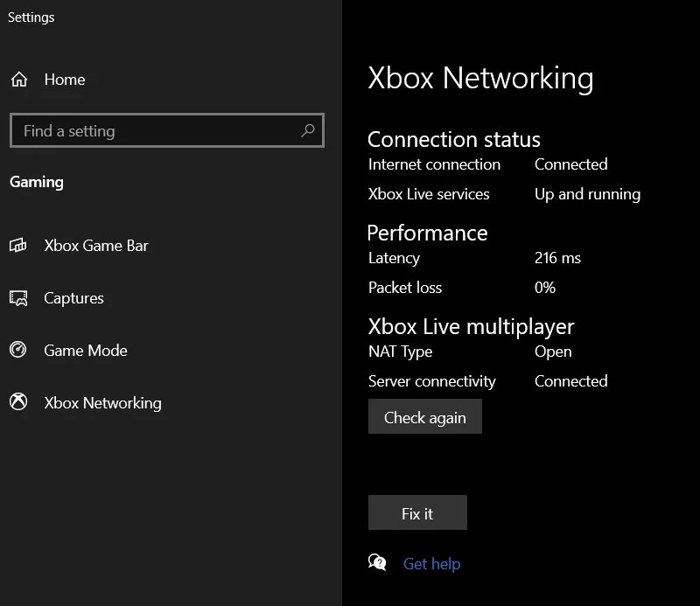
Task: Click the Internet connection label
Action: coord(434,164)
